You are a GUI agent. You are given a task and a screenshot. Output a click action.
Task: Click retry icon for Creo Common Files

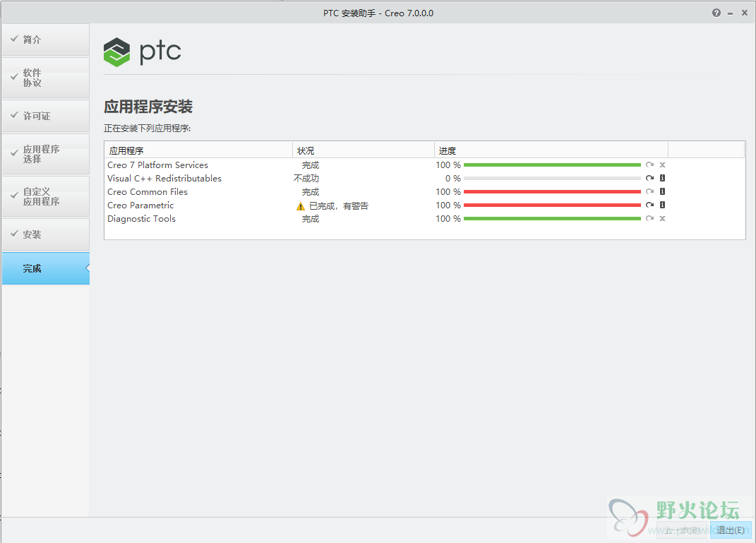click(x=650, y=191)
